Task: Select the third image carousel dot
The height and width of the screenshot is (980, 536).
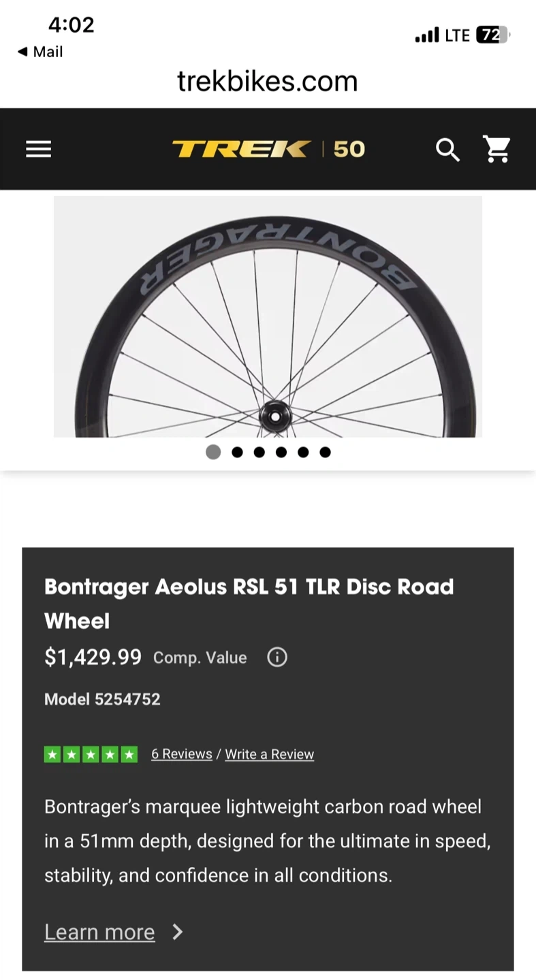Action: (259, 452)
